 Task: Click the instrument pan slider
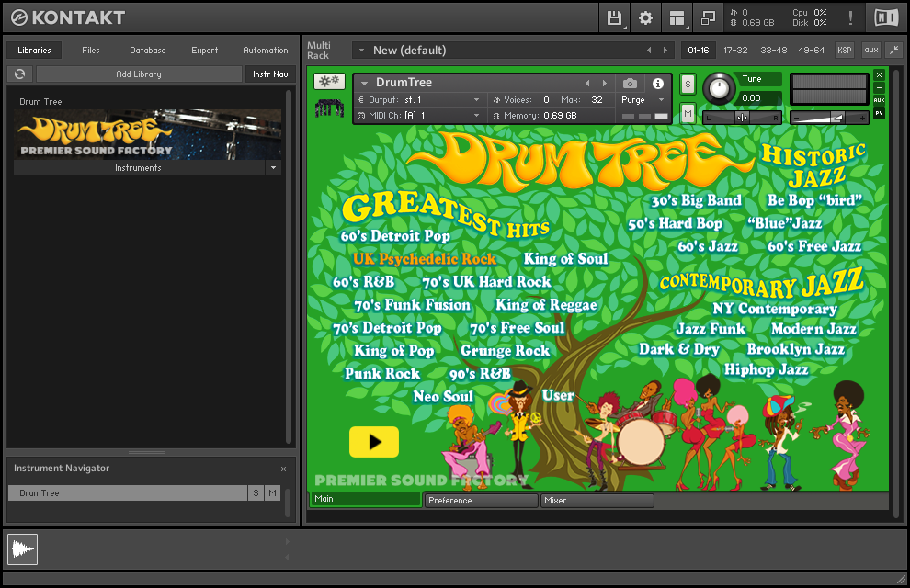[743, 118]
